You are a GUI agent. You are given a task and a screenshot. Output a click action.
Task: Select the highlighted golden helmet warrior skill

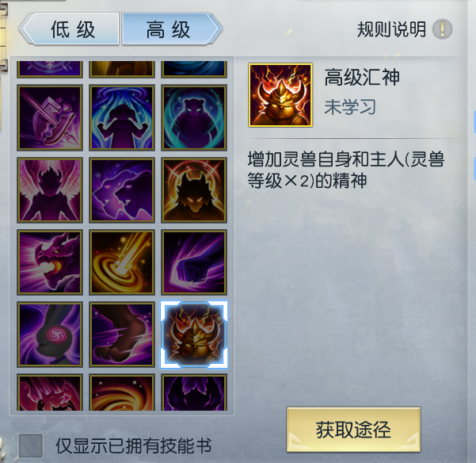click(194, 335)
